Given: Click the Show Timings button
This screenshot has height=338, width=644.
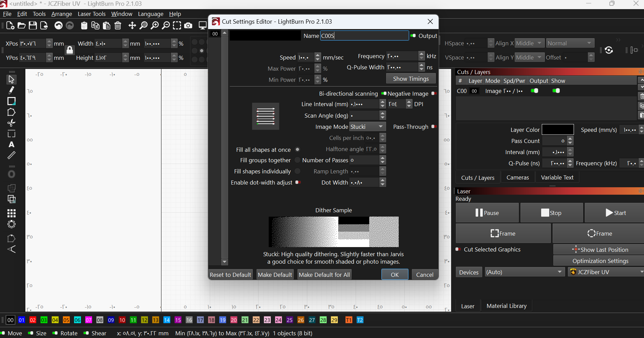Looking at the screenshot, I should click(411, 79).
